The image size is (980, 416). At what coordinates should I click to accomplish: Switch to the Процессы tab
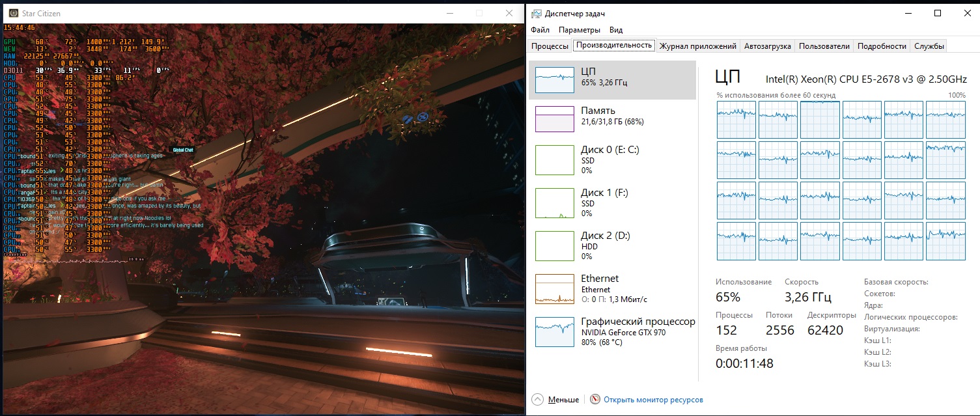coord(550,46)
